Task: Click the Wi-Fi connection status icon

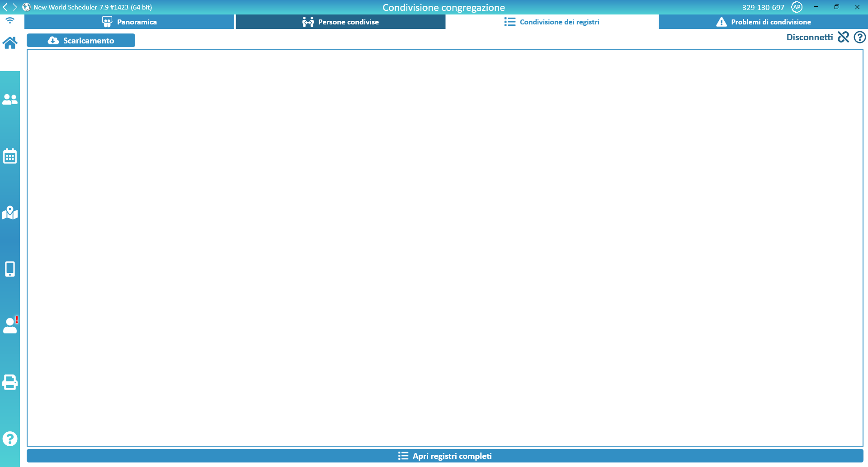Action: click(10, 21)
